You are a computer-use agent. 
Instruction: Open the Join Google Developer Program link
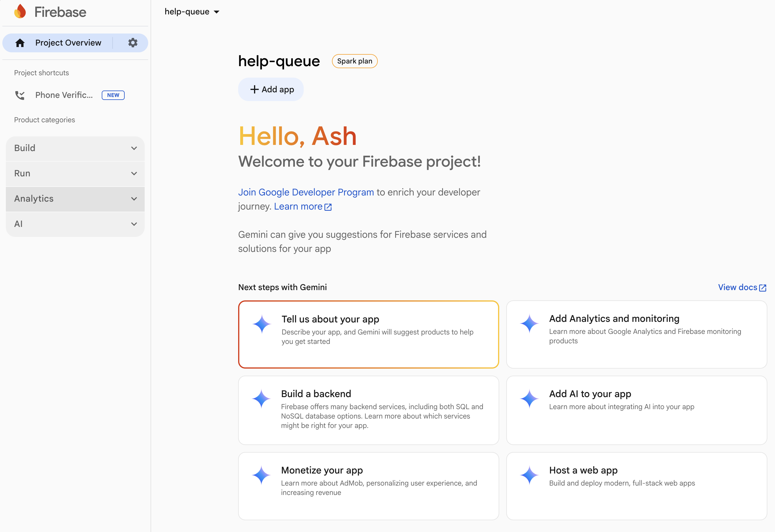pyautogui.click(x=306, y=192)
